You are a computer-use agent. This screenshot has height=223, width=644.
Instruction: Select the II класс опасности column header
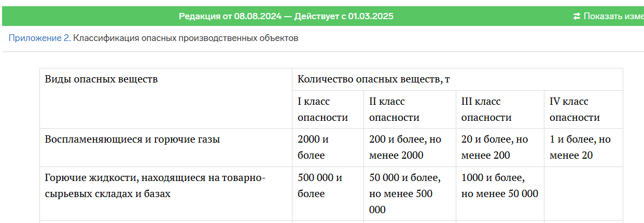pos(394,109)
